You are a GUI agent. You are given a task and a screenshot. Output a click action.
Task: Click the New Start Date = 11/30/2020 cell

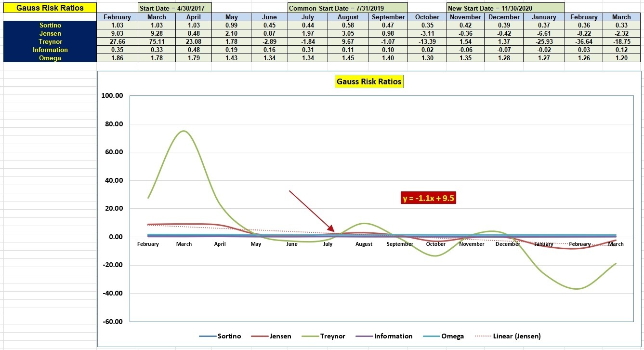(506, 8)
